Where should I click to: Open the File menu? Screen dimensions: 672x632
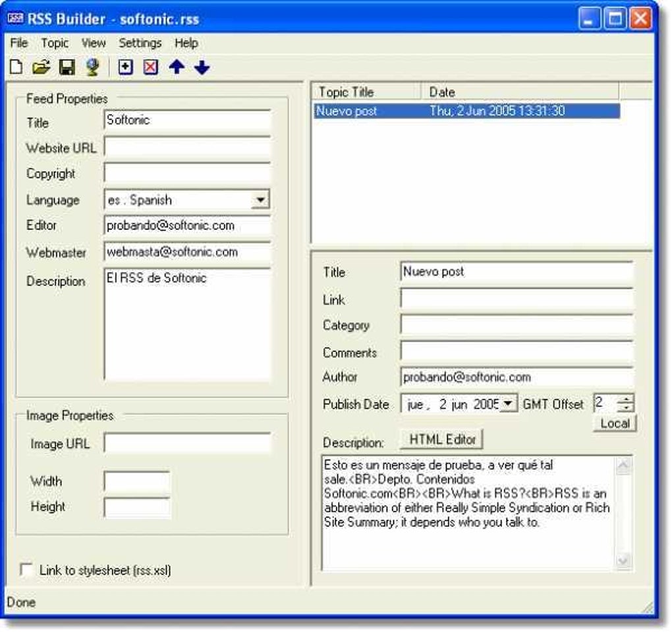tap(19, 43)
